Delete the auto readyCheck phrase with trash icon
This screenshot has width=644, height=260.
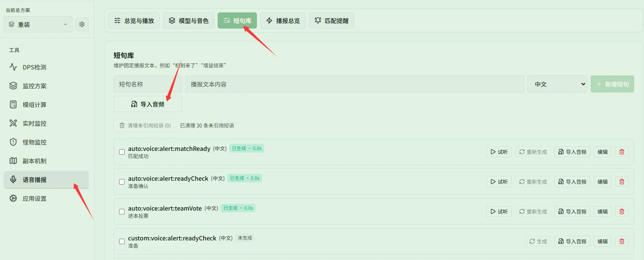pyautogui.click(x=622, y=182)
